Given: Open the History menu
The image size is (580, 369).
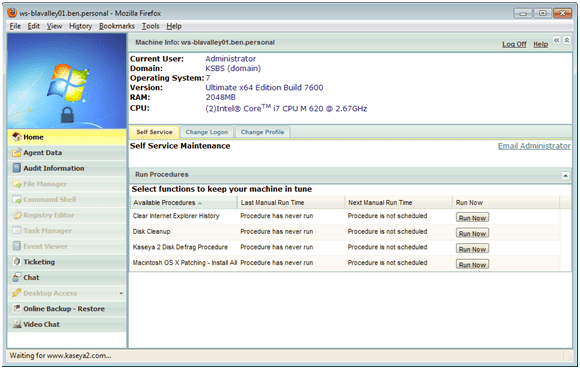Looking at the screenshot, I should (80, 26).
